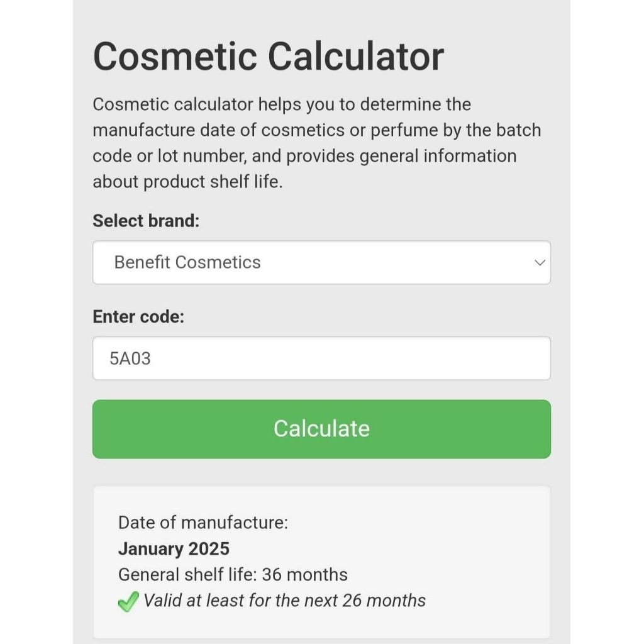The height and width of the screenshot is (644, 644).
Task: Open the Select brand dropdown
Action: click(x=321, y=262)
